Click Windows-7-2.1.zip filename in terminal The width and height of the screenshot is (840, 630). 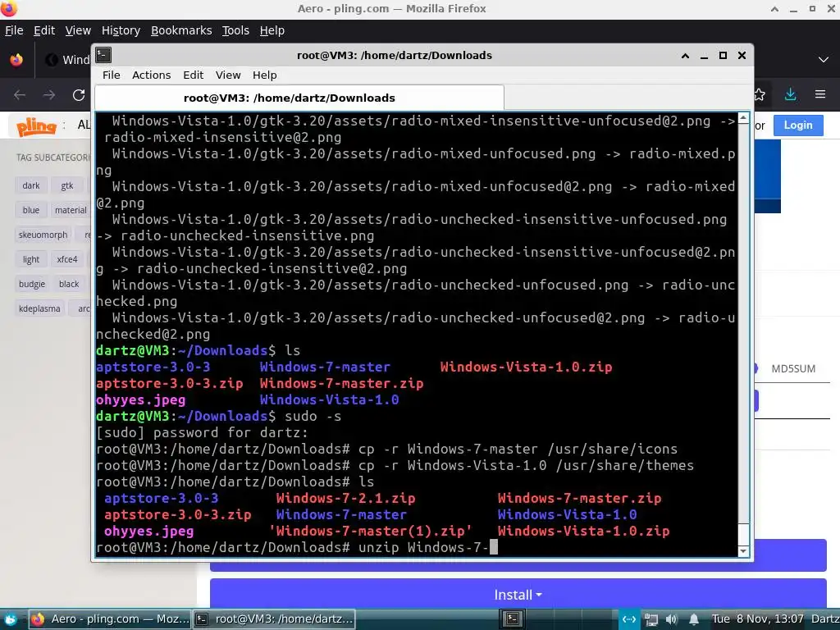pyautogui.click(x=345, y=498)
